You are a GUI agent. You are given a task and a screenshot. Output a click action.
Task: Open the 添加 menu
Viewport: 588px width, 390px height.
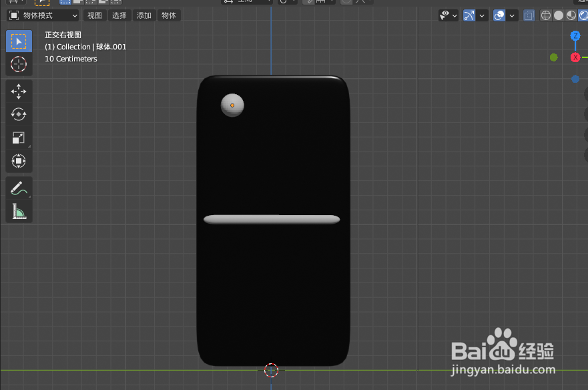tap(143, 15)
